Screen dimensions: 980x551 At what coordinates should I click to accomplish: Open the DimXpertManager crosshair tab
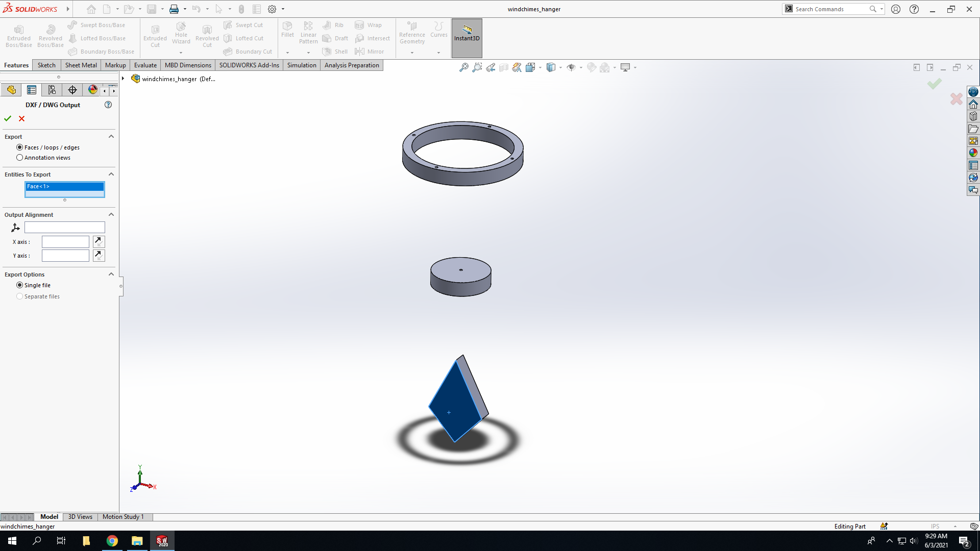[72, 90]
